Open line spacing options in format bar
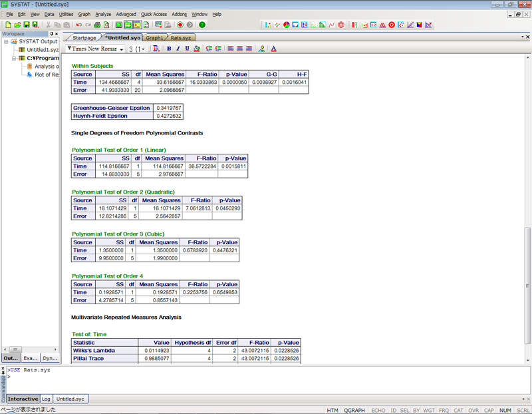 pos(156,49)
